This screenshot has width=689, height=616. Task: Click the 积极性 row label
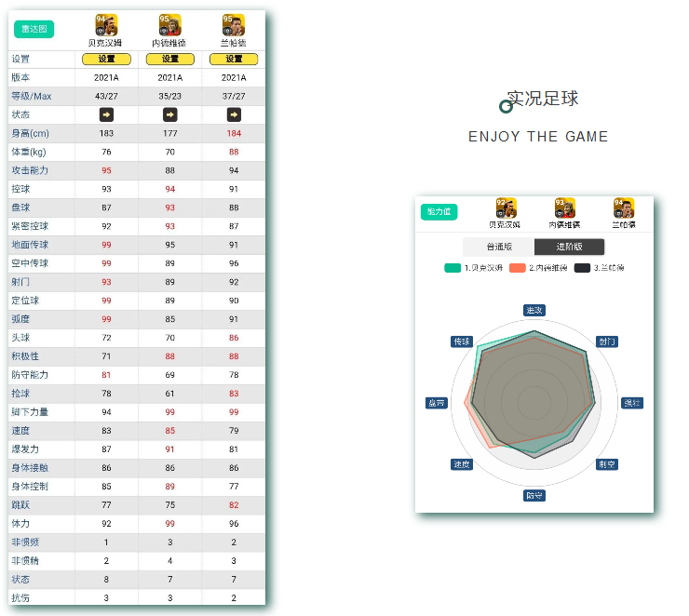click(x=25, y=356)
